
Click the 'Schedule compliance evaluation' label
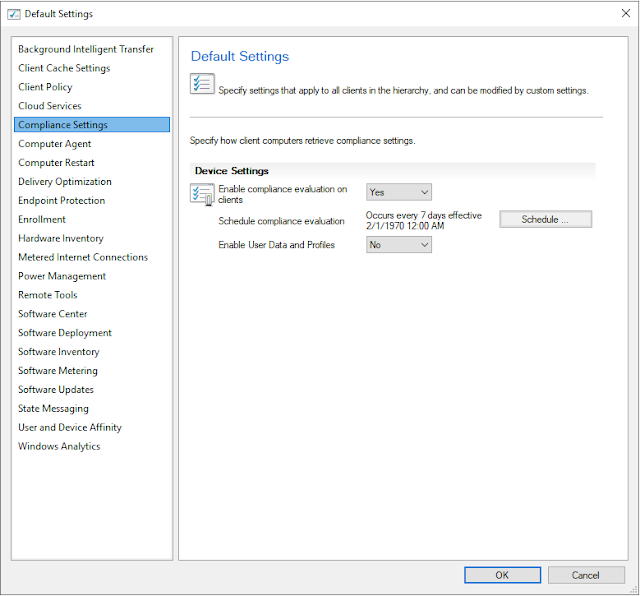pos(281,221)
